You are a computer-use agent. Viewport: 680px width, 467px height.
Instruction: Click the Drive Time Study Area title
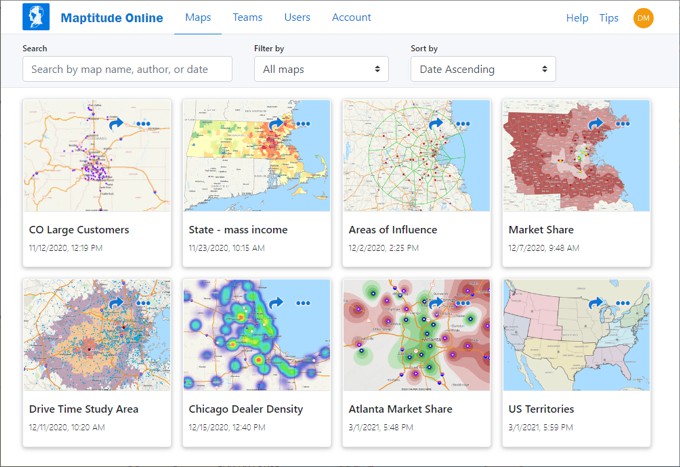click(84, 409)
